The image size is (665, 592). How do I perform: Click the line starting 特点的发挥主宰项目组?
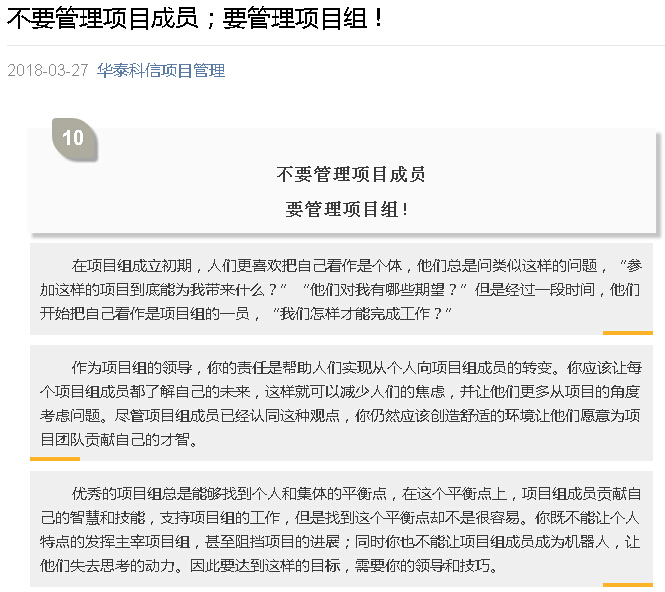tap(340, 542)
